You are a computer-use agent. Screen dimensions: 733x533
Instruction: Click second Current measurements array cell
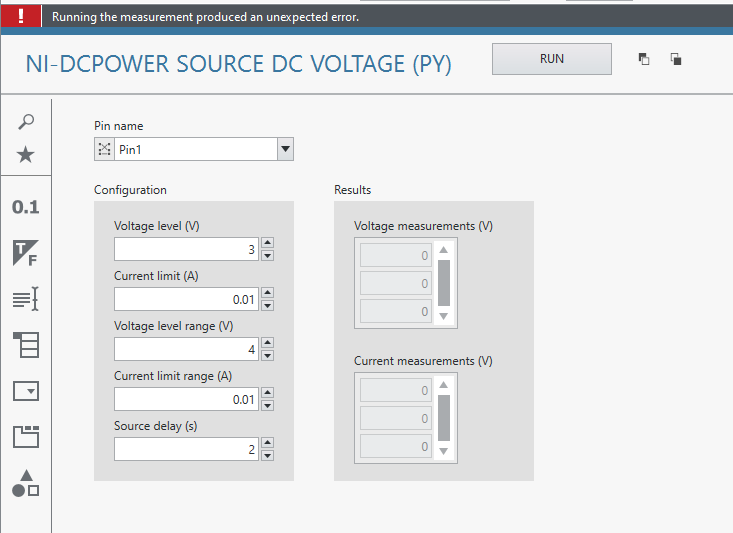click(395, 418)
